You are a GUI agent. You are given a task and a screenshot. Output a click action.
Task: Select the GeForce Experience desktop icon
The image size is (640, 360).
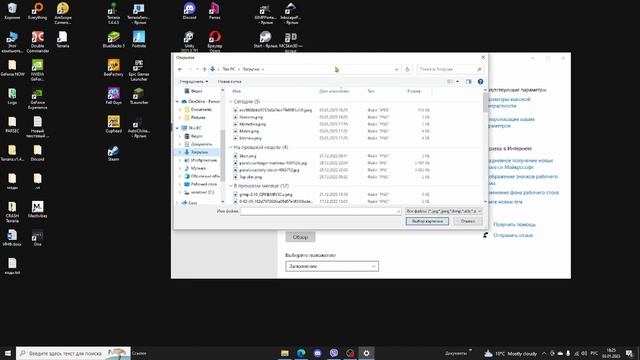(x=38, y=99)
